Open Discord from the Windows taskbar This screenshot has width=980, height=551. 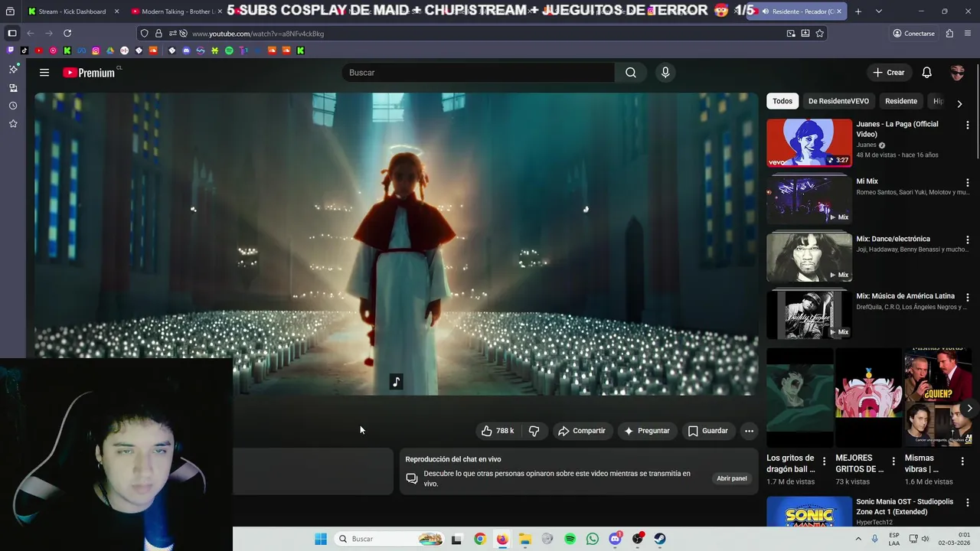615,539
